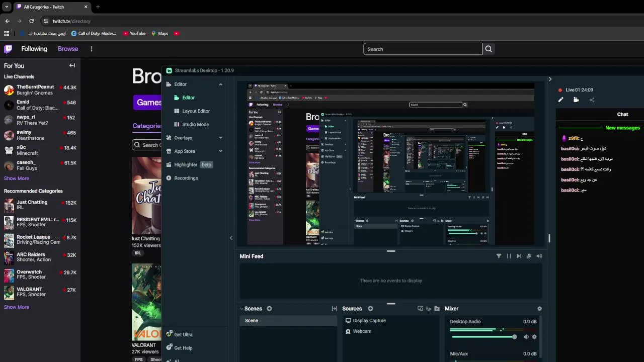Viewport: 644px width, 362px height.
Task: Show More recommended categories
Action: pos(16,307)
